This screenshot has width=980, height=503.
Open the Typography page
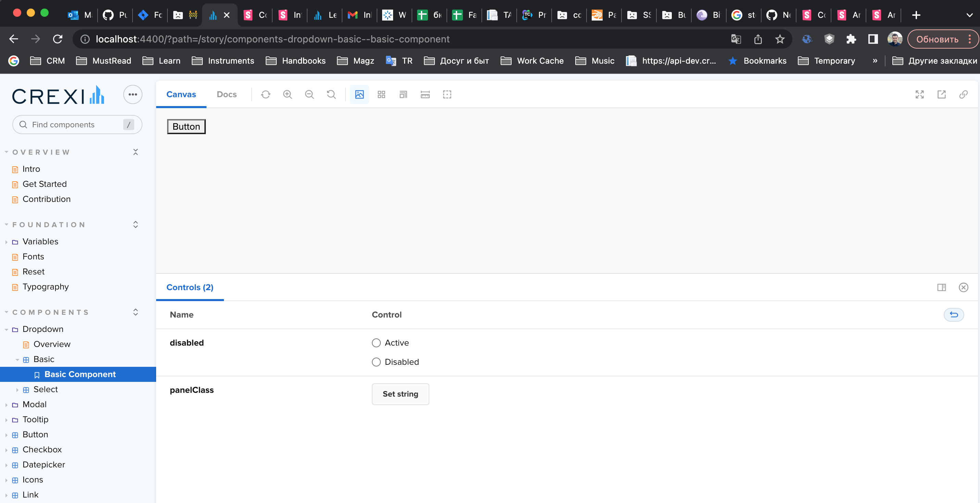pos(46,287)
